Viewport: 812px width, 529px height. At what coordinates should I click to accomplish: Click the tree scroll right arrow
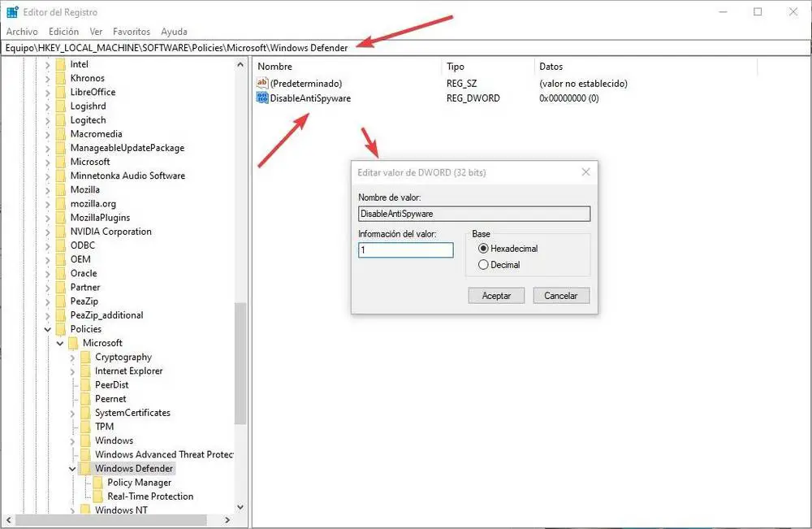(x=227, y=520)
